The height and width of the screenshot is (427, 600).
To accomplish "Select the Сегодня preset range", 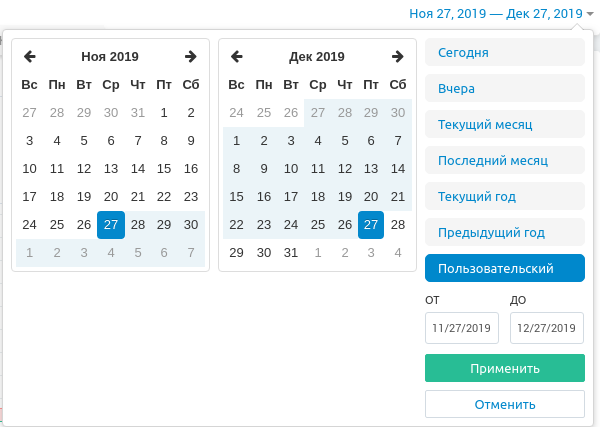I will [504, 53].
